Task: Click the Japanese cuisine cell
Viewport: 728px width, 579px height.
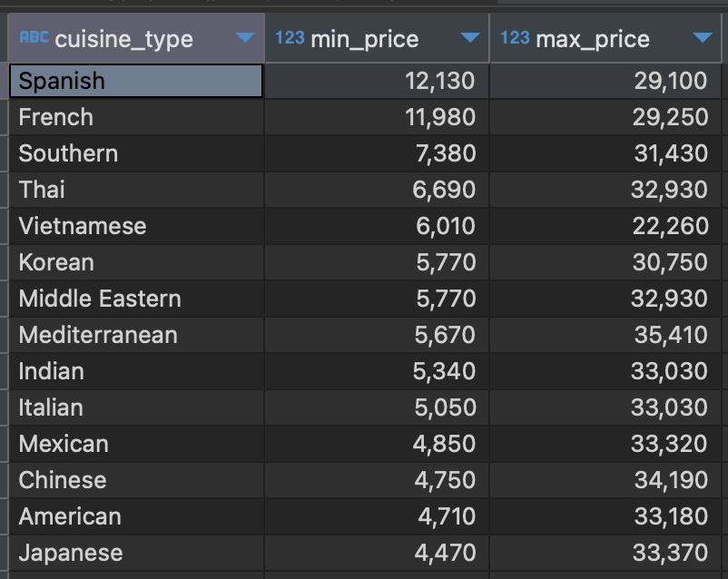Action: 136,553
